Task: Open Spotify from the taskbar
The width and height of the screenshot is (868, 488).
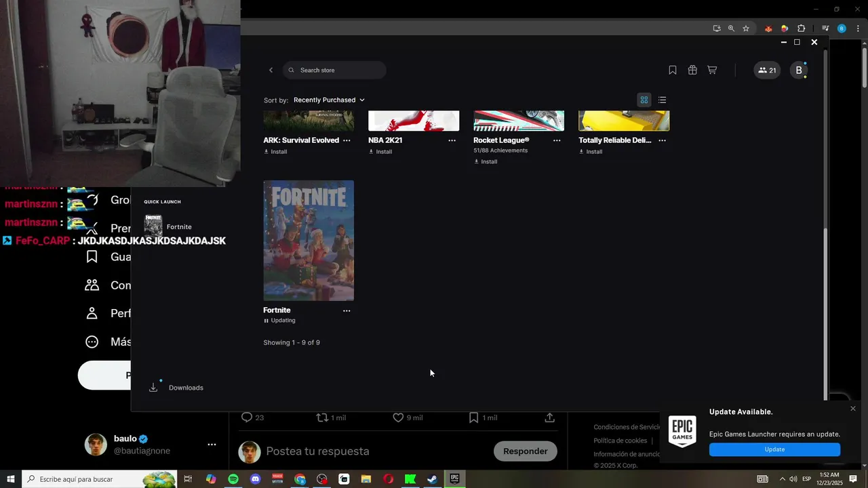Action: [x=233, y=479]
